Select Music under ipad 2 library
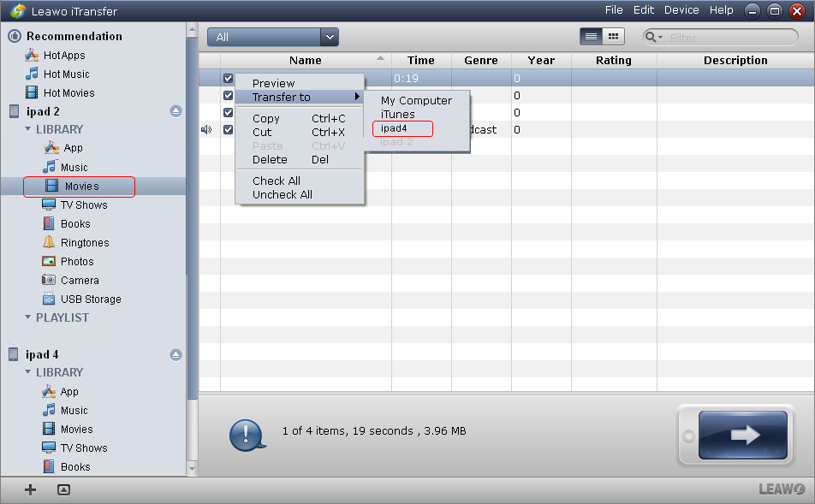Viewport: 815px width, 504px height. pyautogui.click(x=65, y=168)
